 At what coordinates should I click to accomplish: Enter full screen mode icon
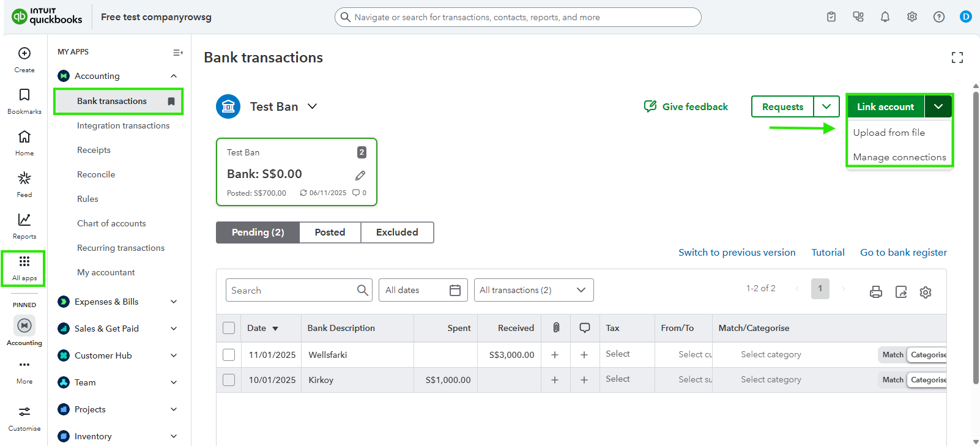click(x=957, y=58)
